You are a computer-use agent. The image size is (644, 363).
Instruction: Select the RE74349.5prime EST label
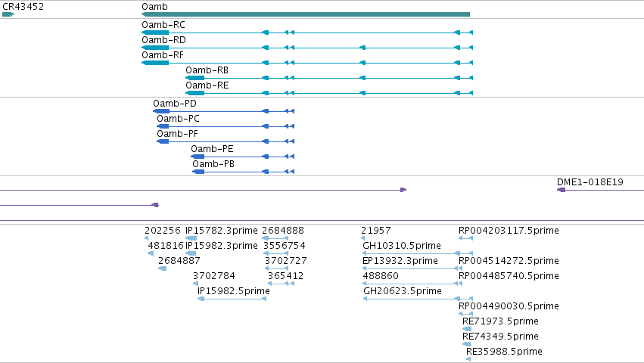[x=500, y=337]
